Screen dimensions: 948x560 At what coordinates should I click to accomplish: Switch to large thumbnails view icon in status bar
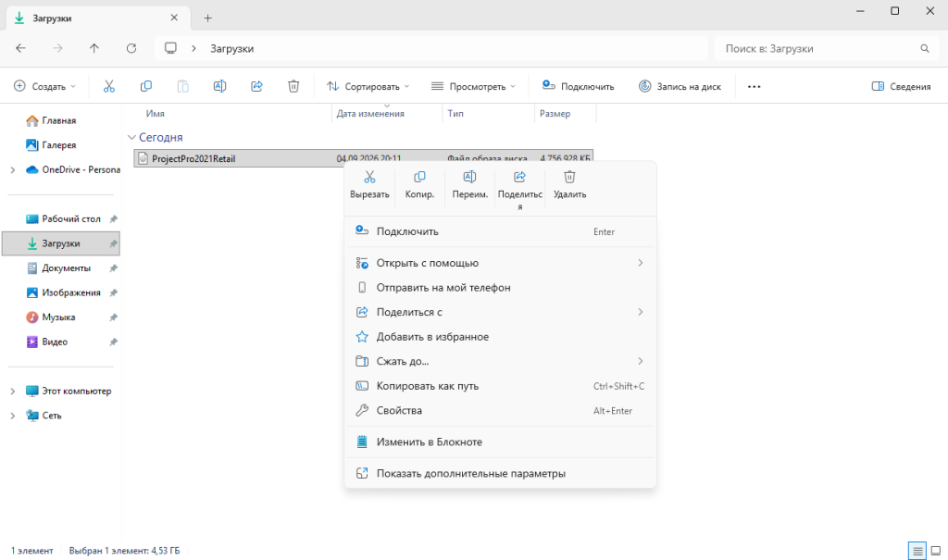[936, 551]
